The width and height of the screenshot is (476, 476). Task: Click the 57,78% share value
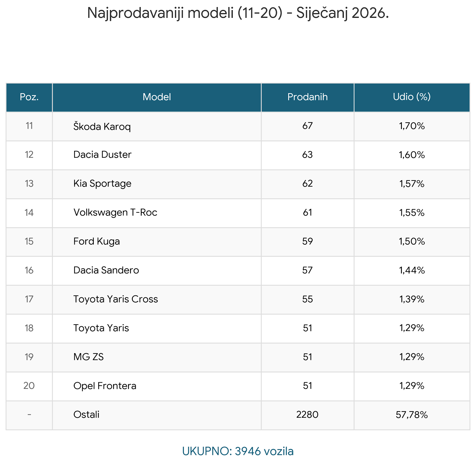[x=412, y=414]
